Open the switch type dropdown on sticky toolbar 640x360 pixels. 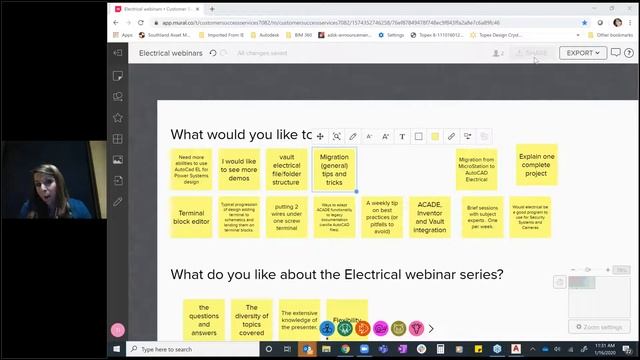coord(468,137)
